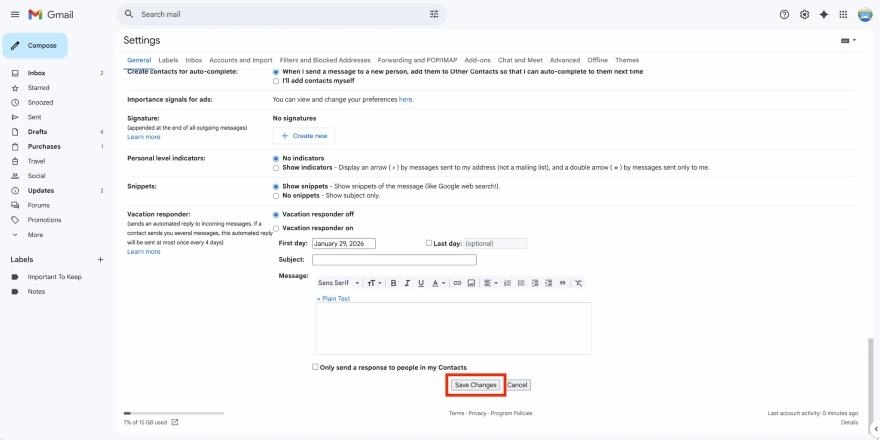Click the Cancel button
The height and width of the screenshot is (440, 880).
517,385
